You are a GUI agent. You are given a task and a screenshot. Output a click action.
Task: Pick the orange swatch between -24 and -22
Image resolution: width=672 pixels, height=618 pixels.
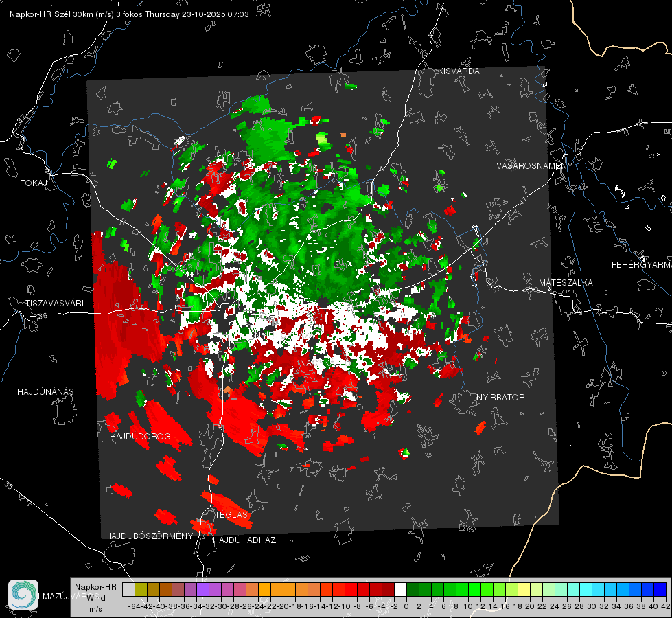(x=264, y=589)
